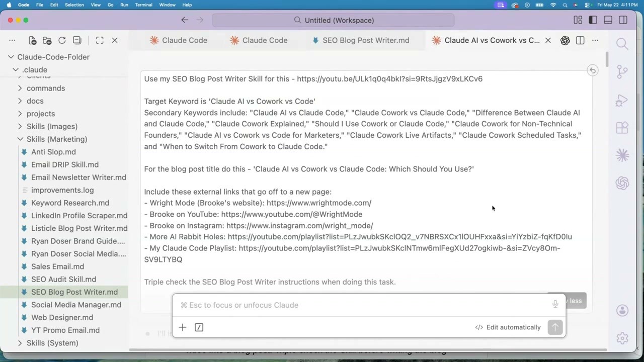The image size is (644, 362).
Task: Open Email DRIP Skill.md file
Action: point(64,164)
